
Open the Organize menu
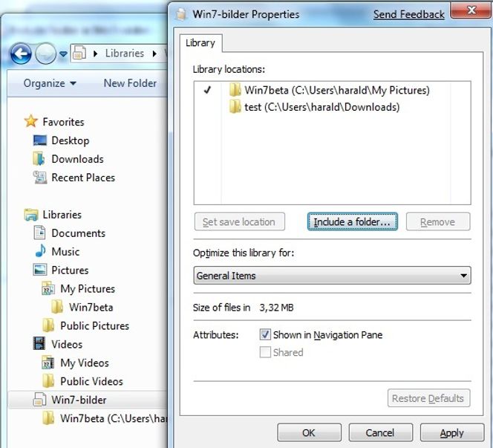50,83
